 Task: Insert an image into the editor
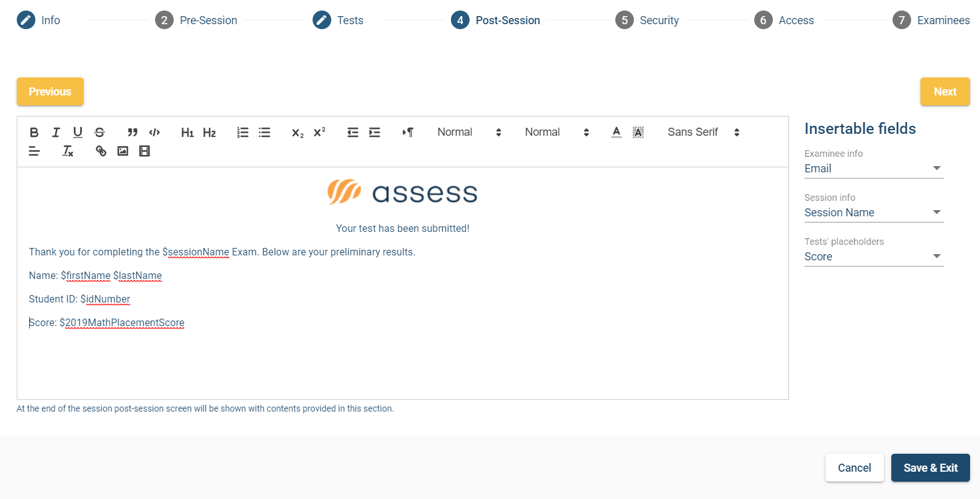123,151
